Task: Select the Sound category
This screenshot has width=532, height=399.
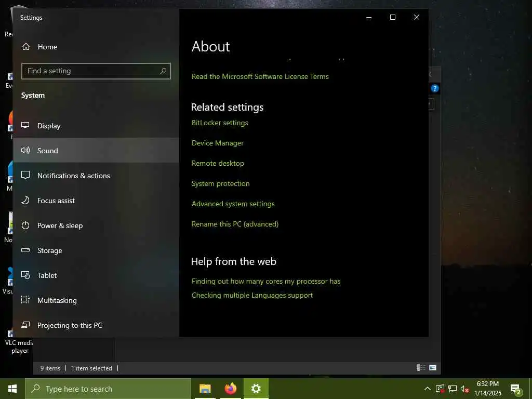Action: click(96, 150)
